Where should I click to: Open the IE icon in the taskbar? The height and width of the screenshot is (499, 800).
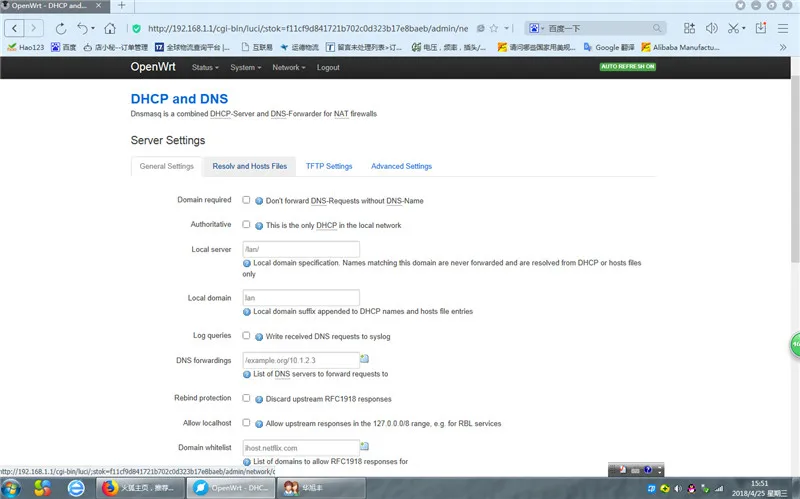(x=76, y=488)
